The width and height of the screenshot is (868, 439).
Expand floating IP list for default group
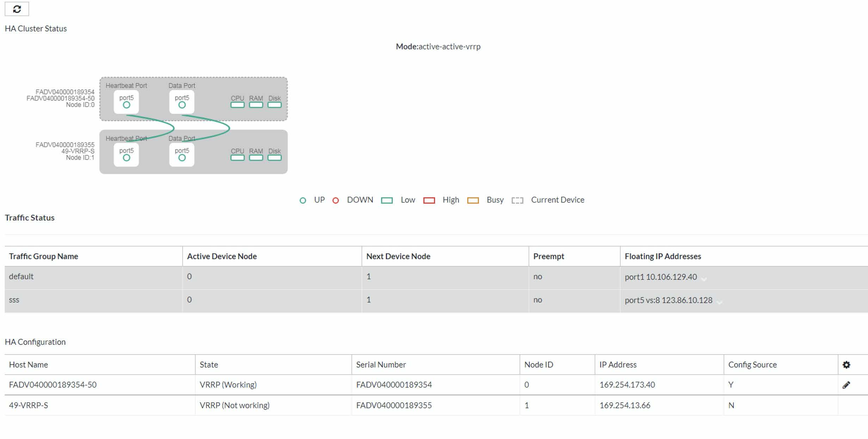[704, 279]
